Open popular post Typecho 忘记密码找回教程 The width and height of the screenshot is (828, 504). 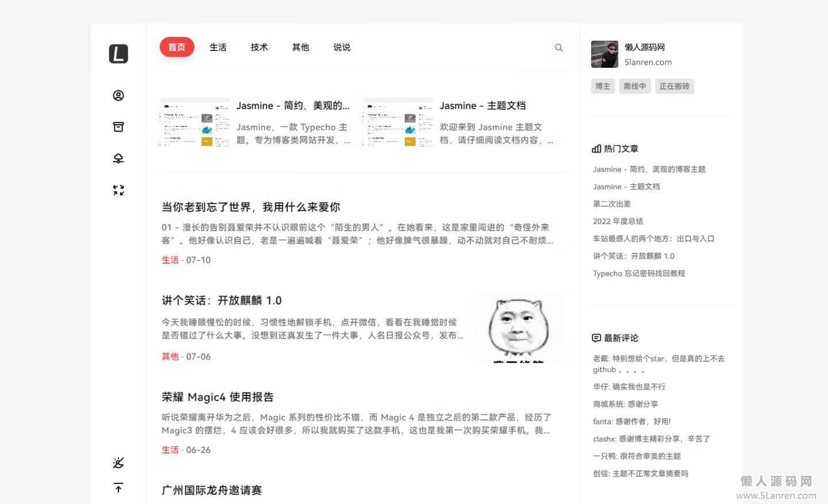click(x=639, y=274)
